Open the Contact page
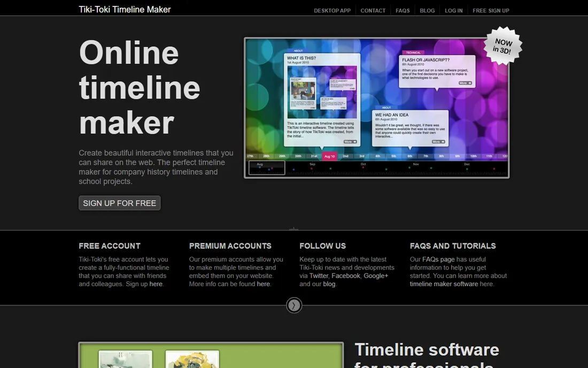 (x=373, y=11)
